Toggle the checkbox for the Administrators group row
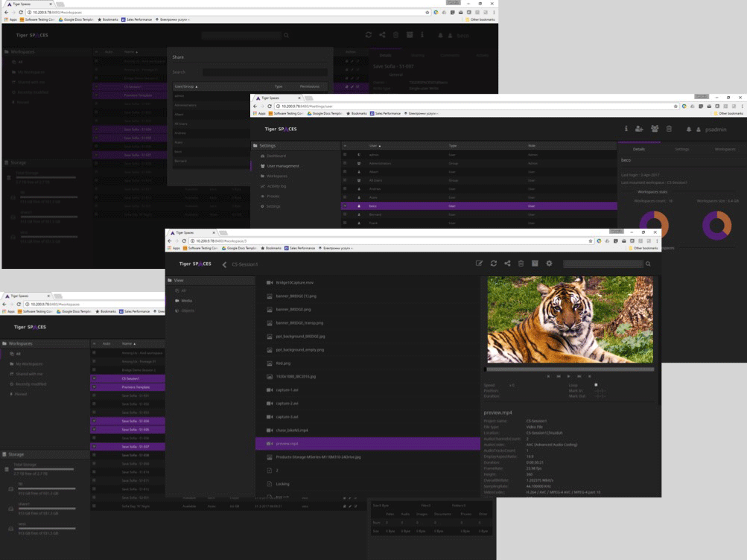747x560 pixels. 345,163
